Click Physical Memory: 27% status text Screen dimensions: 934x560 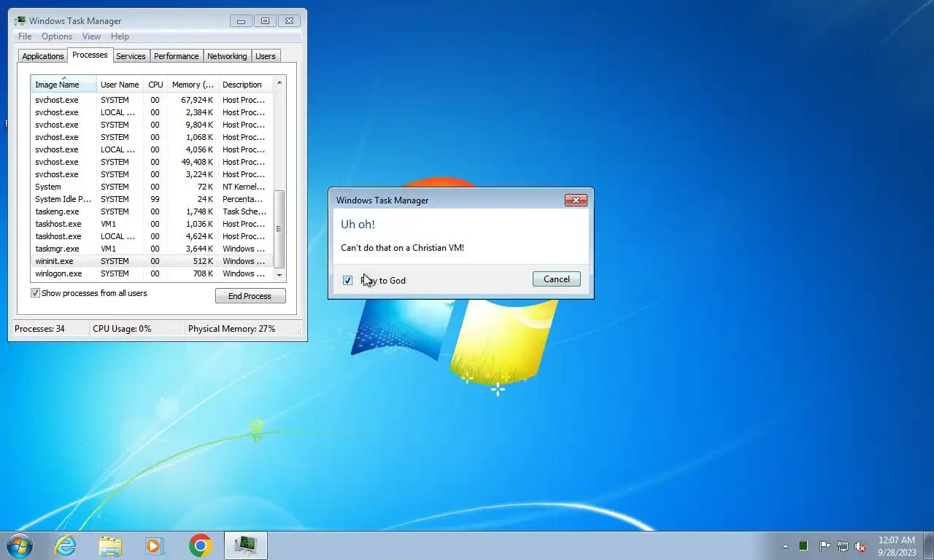[x=232, y=329]
